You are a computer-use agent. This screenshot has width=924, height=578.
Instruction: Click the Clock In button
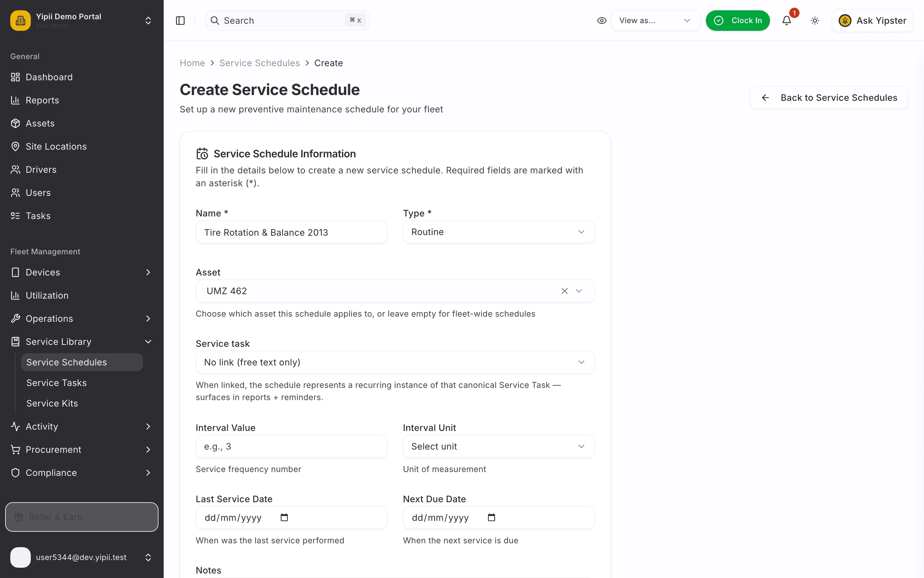(738, 21)
